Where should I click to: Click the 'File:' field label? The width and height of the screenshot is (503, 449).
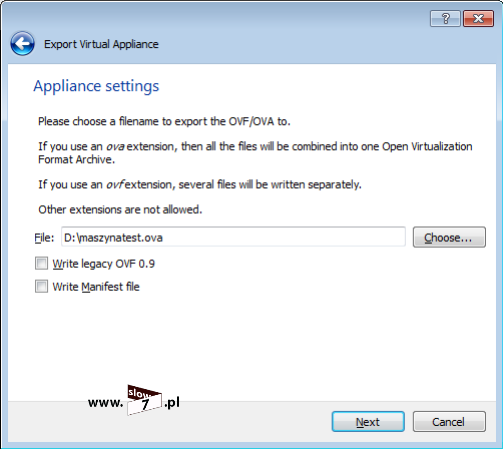click(44, 238)
